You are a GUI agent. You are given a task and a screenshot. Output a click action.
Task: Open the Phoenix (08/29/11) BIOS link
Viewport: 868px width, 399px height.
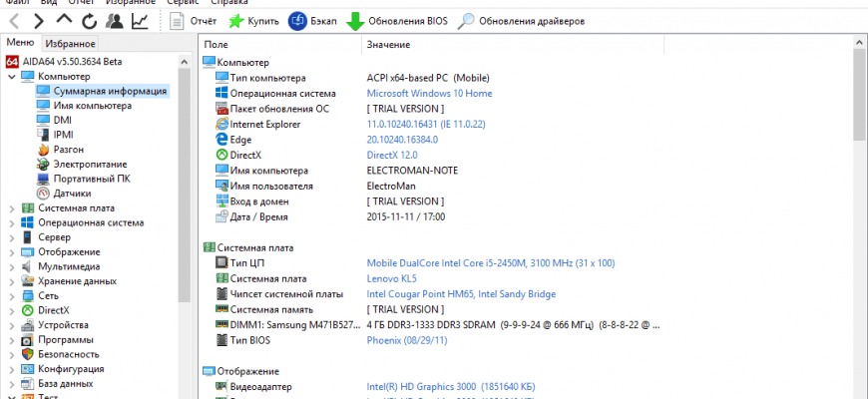click(407, 340)
